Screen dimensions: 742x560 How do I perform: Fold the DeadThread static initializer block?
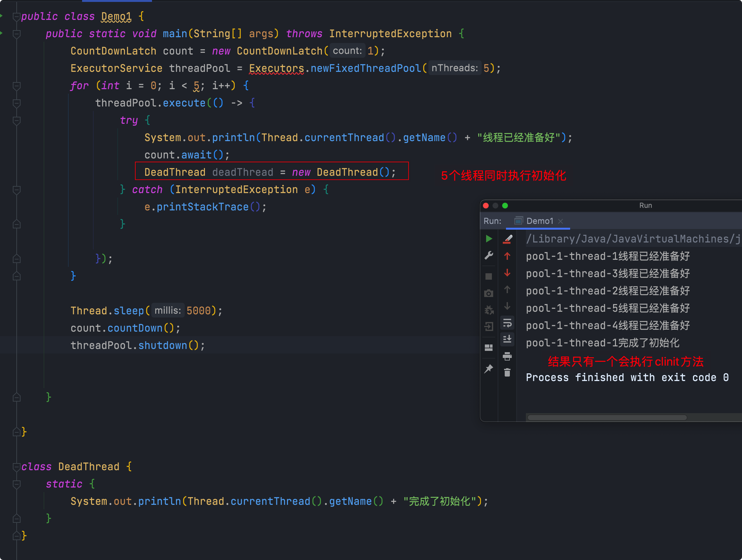point(16,484)
